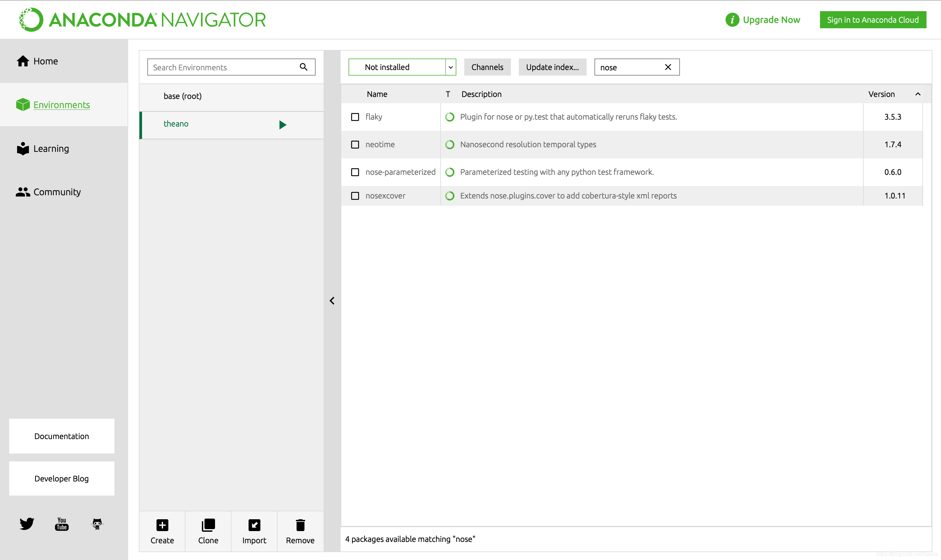The width and height of the screenshot is (941, 560).
Task: Click the Upgrade Now link
Action: [772, 20]
